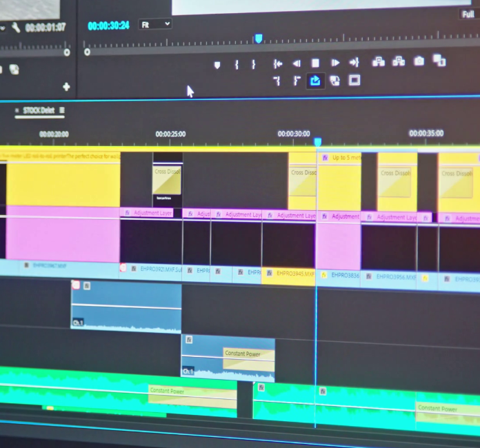
Task: Select Constant Power transition on blue audio clip
Action: 248,358
